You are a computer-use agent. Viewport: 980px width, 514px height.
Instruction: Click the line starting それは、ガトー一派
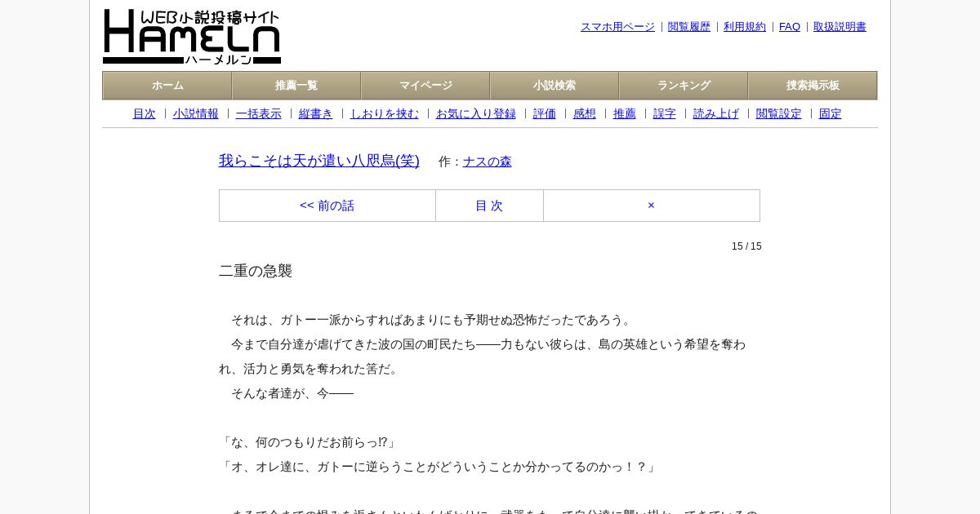433,320
